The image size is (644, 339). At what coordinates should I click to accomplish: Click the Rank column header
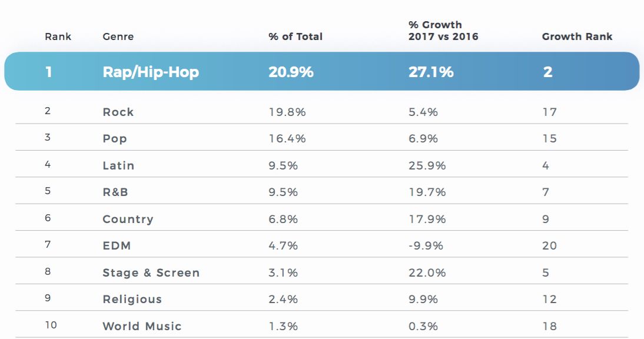tap(58, 36)
